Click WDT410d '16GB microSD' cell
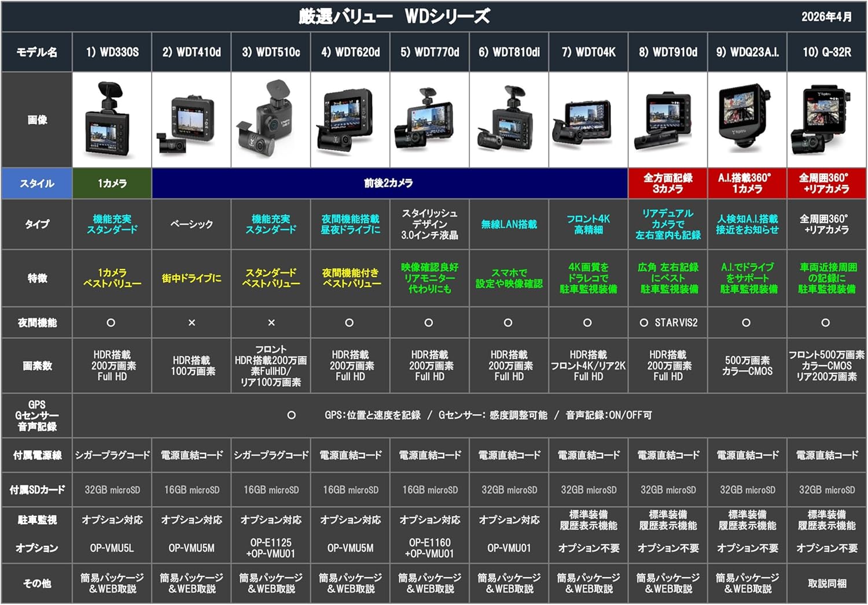This screenshot has width=868, height=605. 192,490
